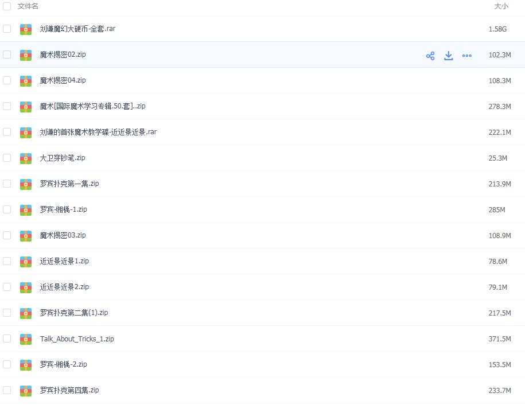Click the 25.3M size value
The height and width of the screenshot is (420, 525).
(498, 158)
